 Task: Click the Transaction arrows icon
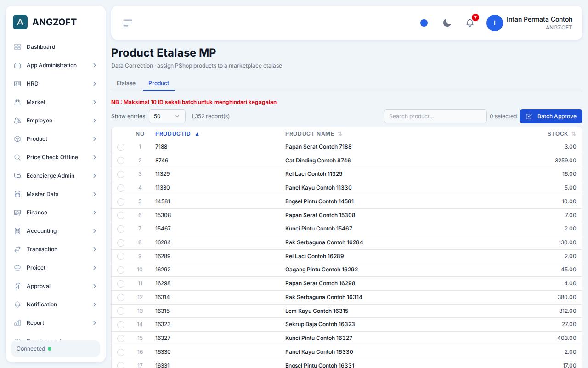(x=17, y=249)
